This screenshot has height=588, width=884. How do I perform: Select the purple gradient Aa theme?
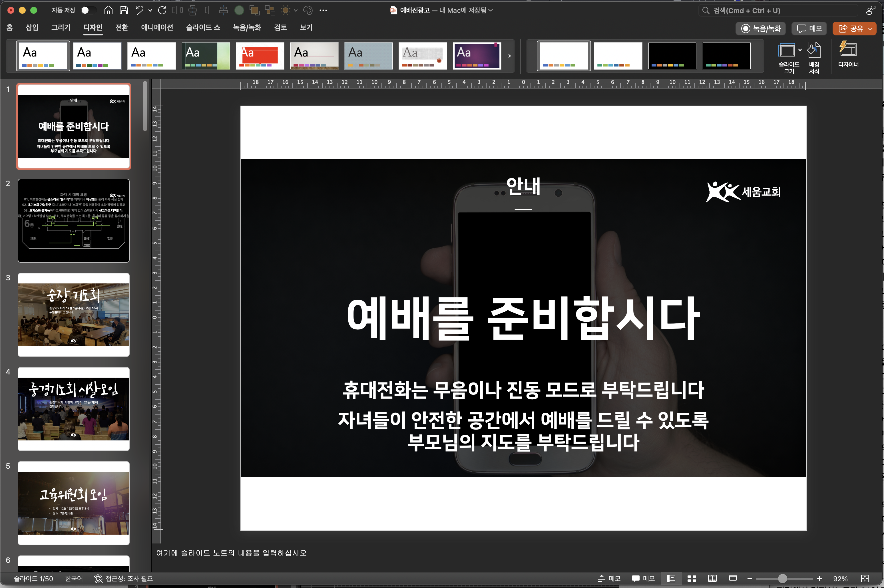tap(477, 55)
